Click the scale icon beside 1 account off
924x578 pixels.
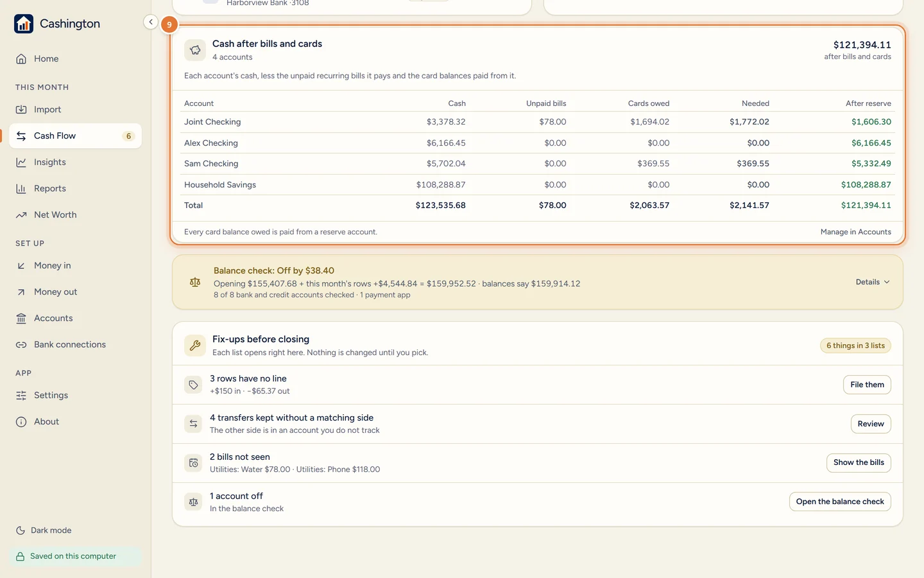(x=193, y=502)
